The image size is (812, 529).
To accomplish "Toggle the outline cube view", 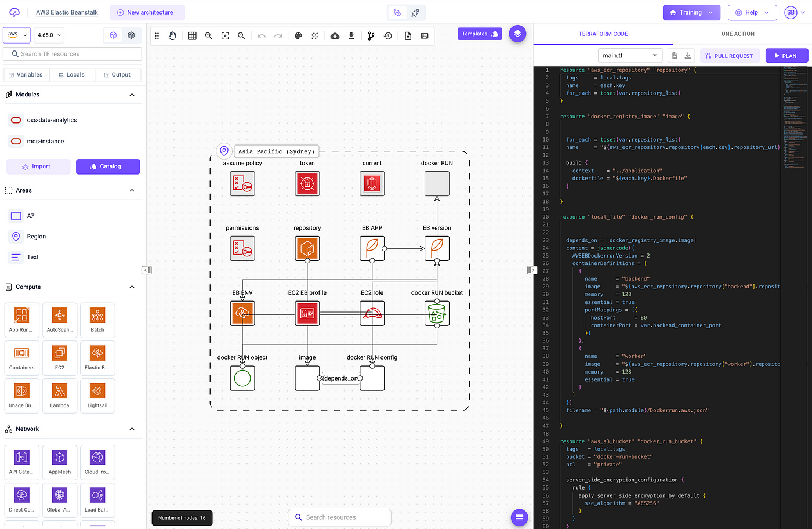I will [113, 35].
